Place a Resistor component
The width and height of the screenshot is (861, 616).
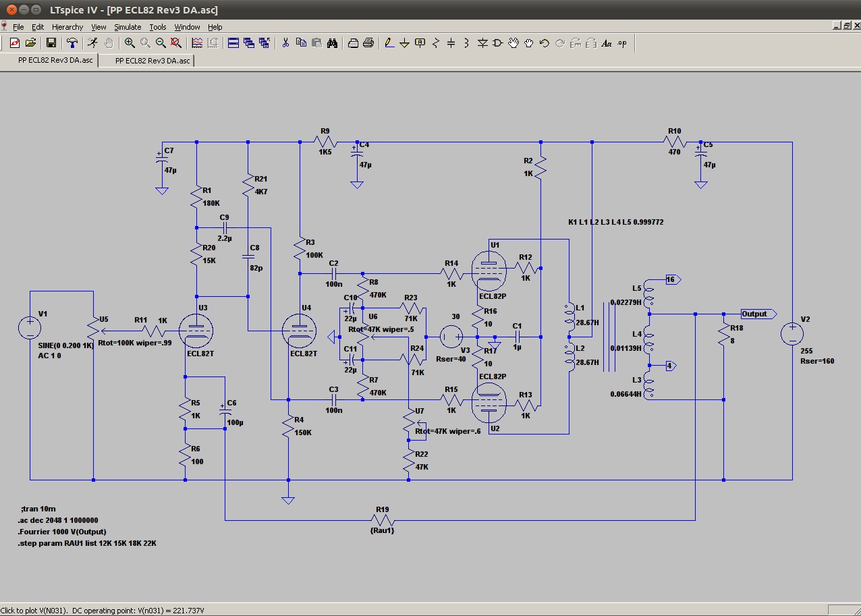pyautogui.click(x=435, y=43)
